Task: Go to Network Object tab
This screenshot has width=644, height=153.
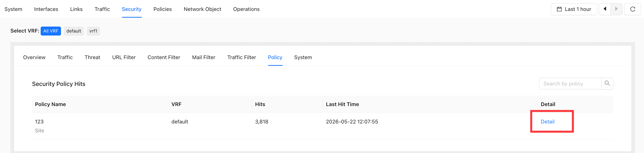Action: (202, 9)
